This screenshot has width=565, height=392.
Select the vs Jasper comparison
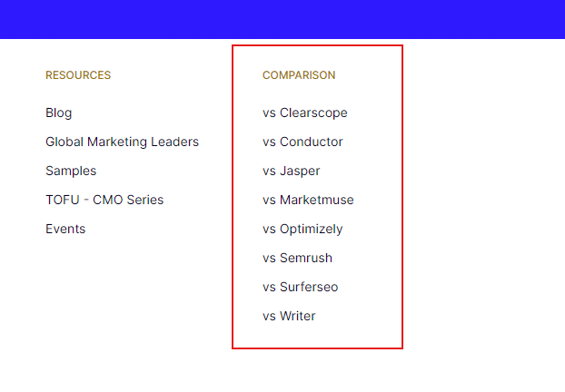291,171
